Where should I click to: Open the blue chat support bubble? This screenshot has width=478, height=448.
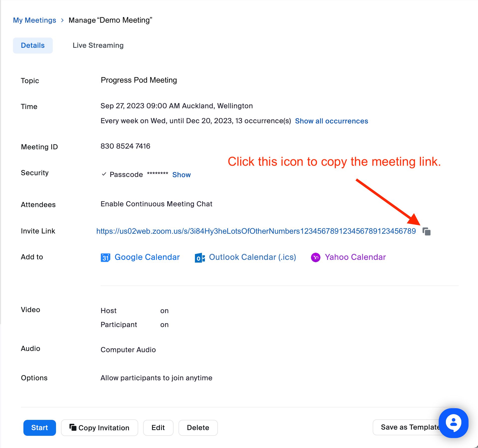[453, 423]
